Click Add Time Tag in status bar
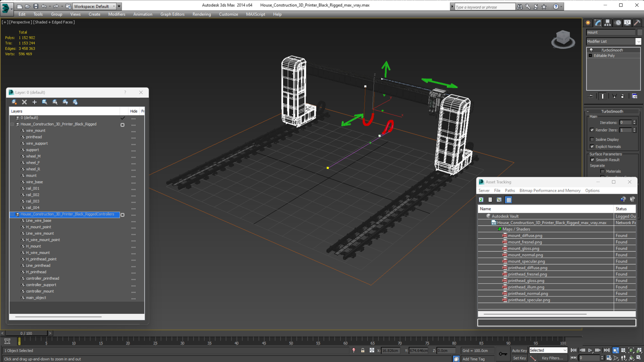644x362 pixels. (473, 359)
